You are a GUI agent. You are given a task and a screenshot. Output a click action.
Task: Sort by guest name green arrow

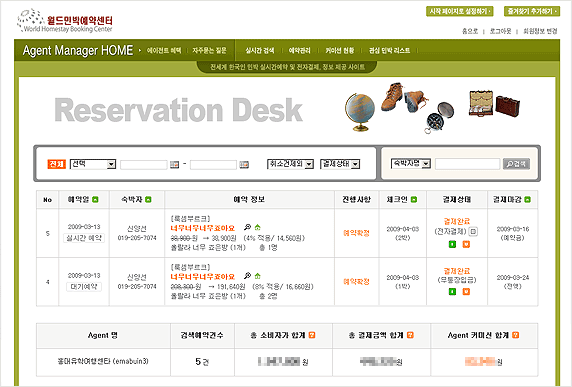pos(148,200)
